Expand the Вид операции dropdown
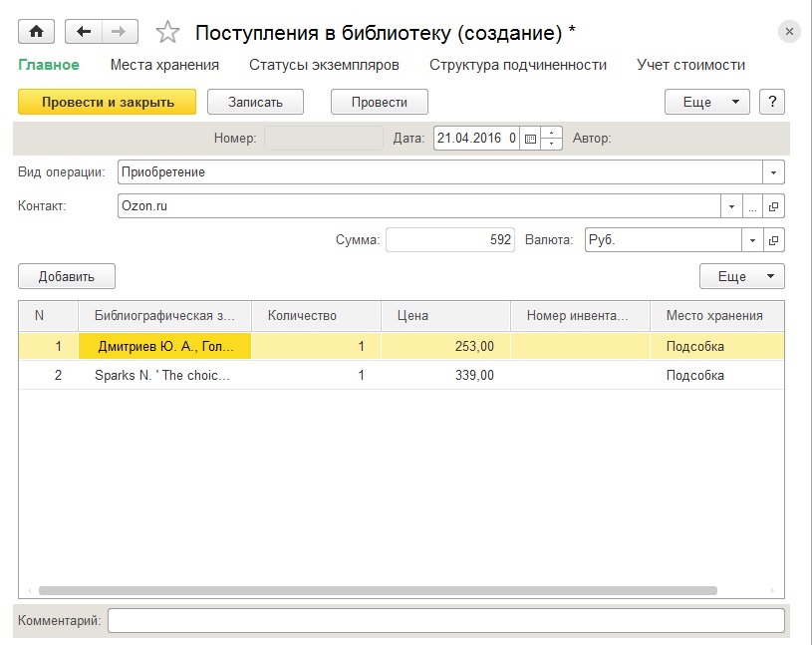 (773, 172)
